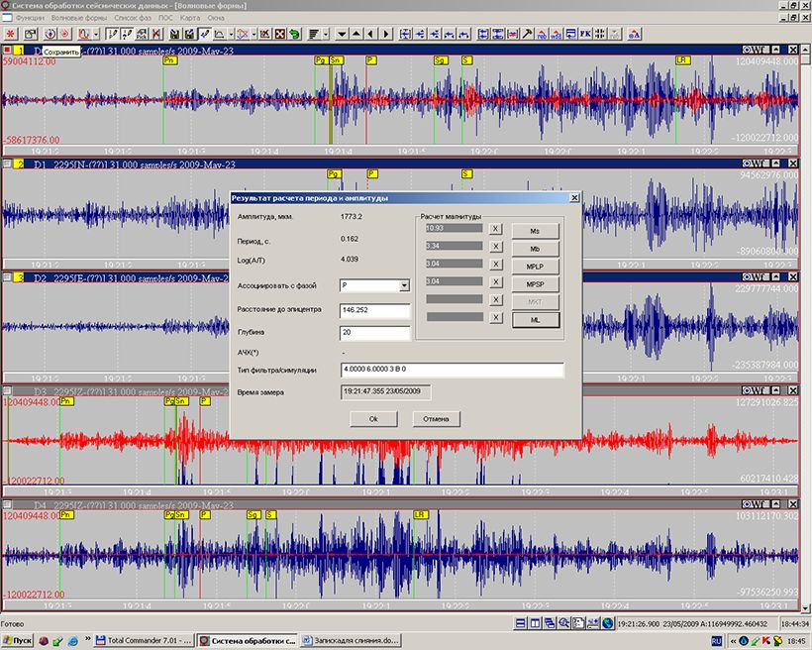
Task: Open the Windows Start menu (Пуск)
Action: click(x=18, y=641)
